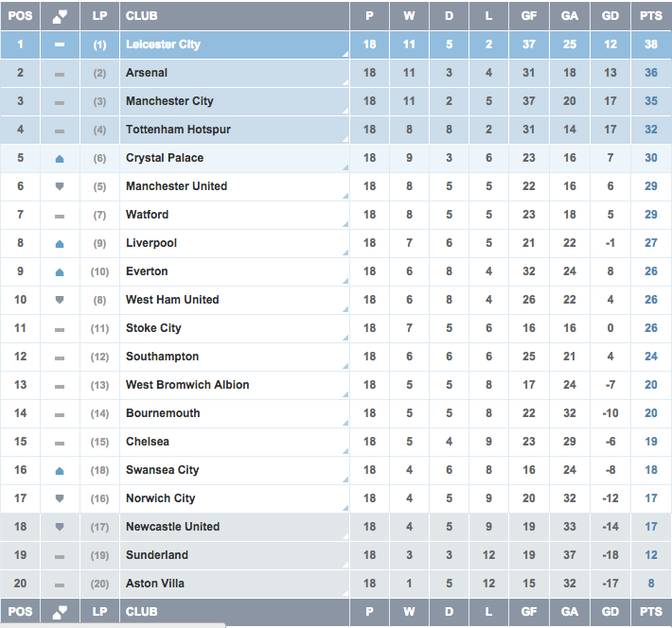Screen dimensions: 672x628
Task: Open the Aston Villa club link
Action: click(155, 584)
